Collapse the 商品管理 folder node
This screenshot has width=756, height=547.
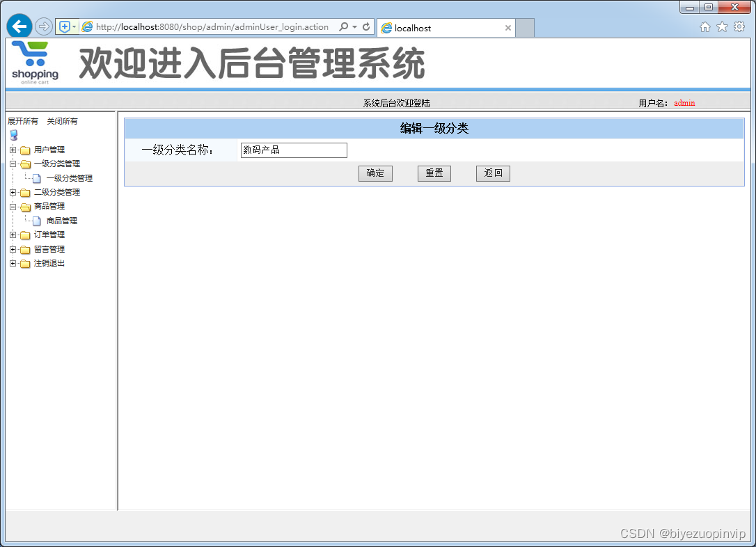pos(13,207)
